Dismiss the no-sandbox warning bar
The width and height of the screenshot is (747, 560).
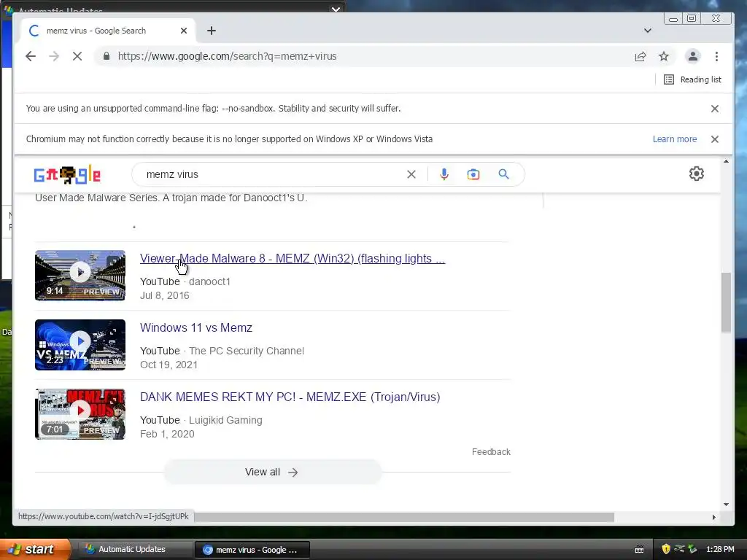click(x=715, y=109)
